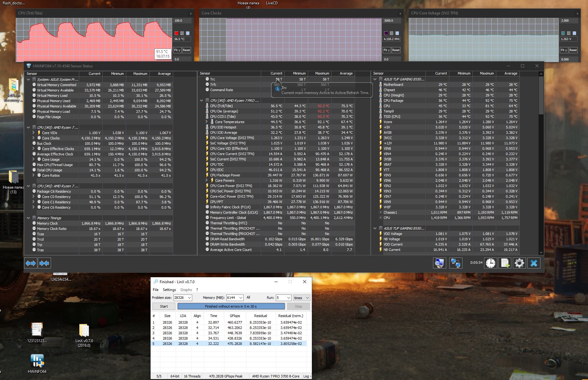Click the monitor icon in HWiNFO bottom toolbar
The height and width of the screenshot is (380, 588).
click(x=439, y=263)
